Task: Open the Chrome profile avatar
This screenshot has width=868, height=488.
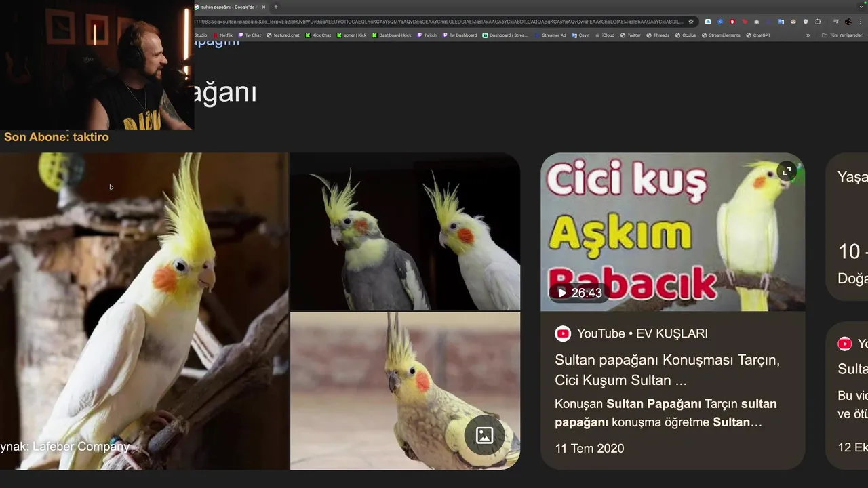Action: 848,22
